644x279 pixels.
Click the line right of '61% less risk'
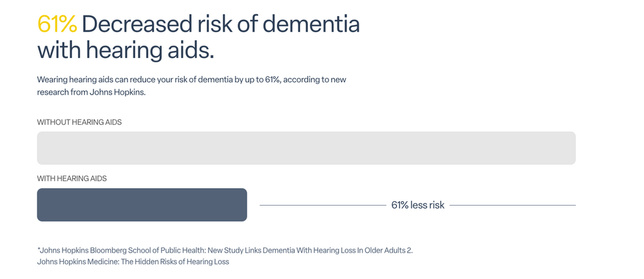click(x=513, y=205)
